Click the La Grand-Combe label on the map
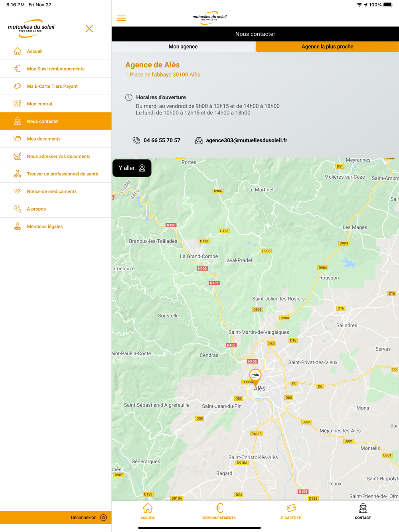This screenshot has width=399, height=532. coord(199,256)
